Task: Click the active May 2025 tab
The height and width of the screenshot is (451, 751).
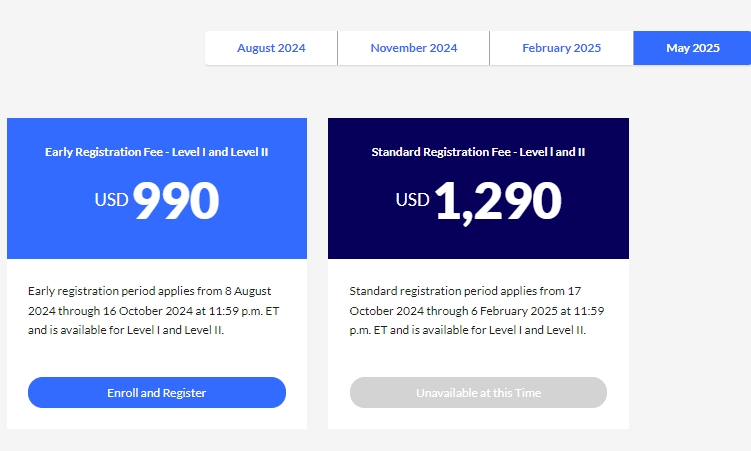Action: pyautogui.click(x=692, y=48)
